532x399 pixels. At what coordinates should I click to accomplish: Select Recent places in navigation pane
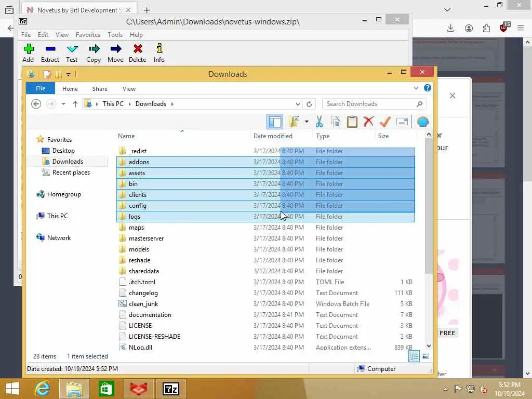pos(71,172)
